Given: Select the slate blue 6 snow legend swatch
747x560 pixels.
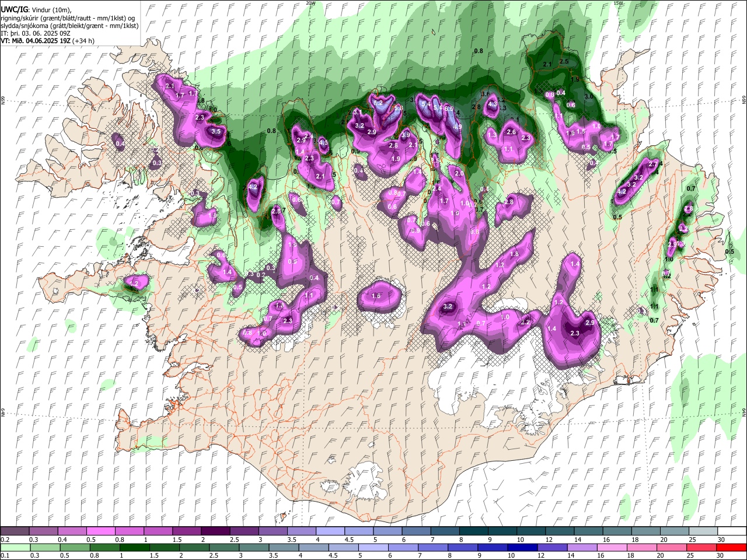Looking at the screenshot, I should click(x=416, y=531).
